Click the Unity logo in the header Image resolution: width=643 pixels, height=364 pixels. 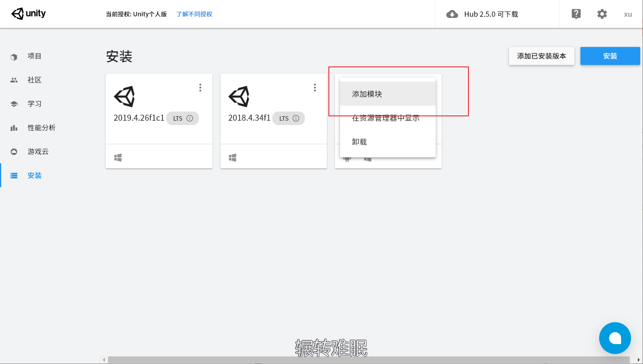(28, 14)
